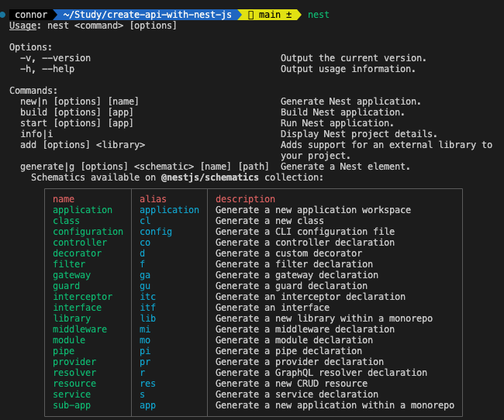
Task: Click 'decorator' in the name column
Action: (x=77, y=253)
